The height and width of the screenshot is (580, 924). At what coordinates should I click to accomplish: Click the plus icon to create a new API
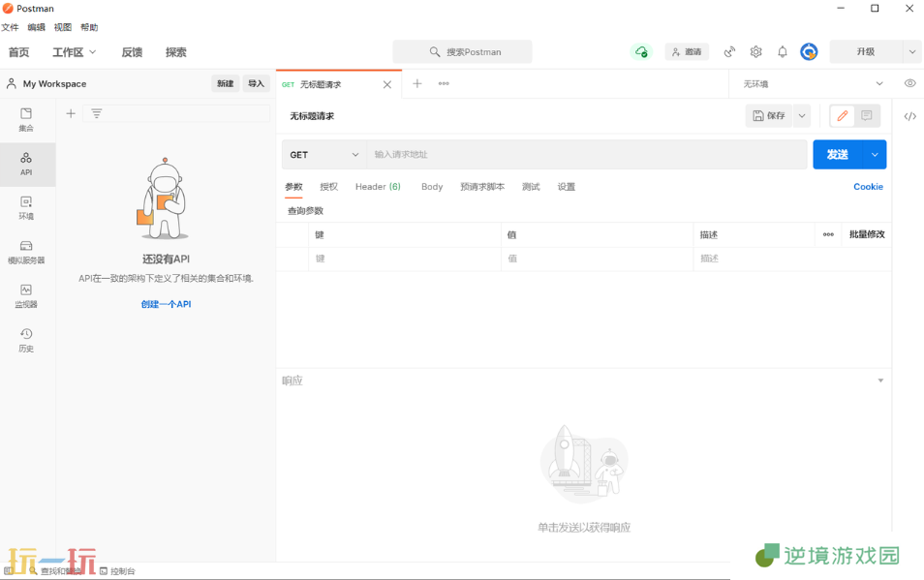[71, 113]
